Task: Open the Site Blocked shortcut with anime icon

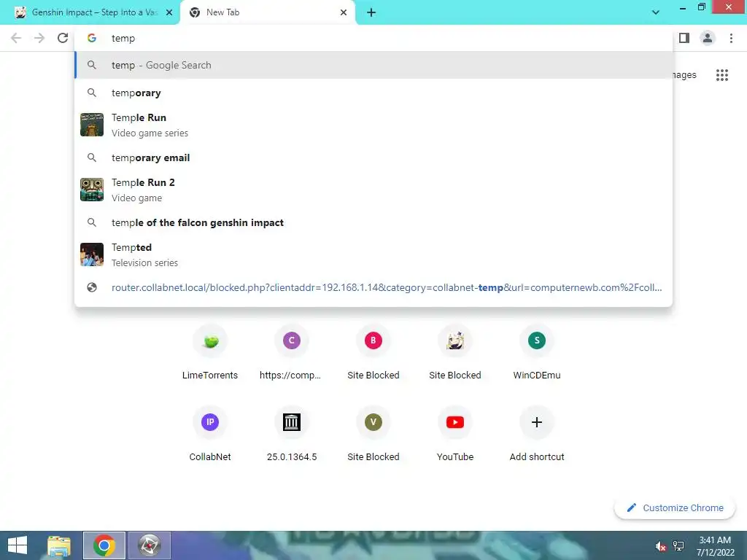Action: (x=455, y=352)
